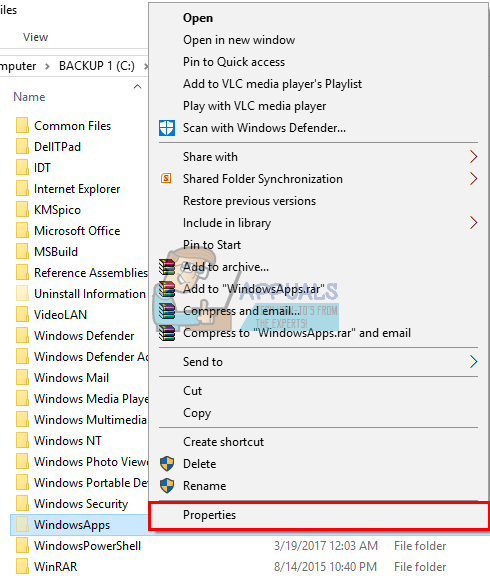The height and width of the screenshot is (576, 490).
Task: Click the WinRAR folder icon
Action: pyautogui.click(x=22, y=566)
